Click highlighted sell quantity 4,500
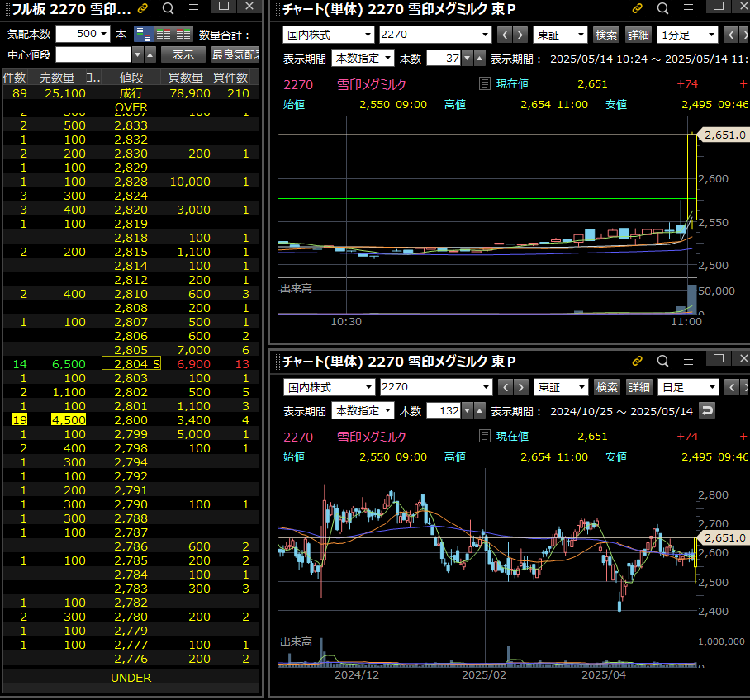The width and height of the screenshot is (750, 700). pos(69,420)
